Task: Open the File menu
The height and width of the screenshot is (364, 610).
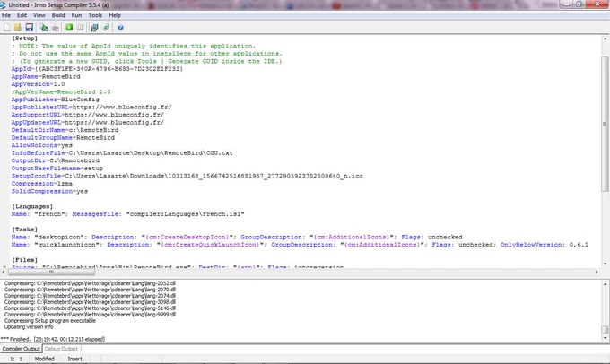Action: 6,15
